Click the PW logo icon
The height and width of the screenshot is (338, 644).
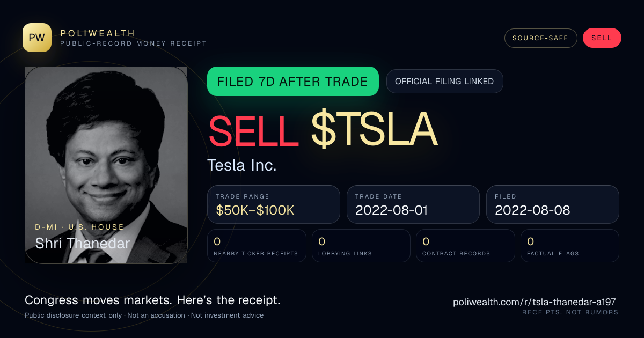click(x=37, y=38)
